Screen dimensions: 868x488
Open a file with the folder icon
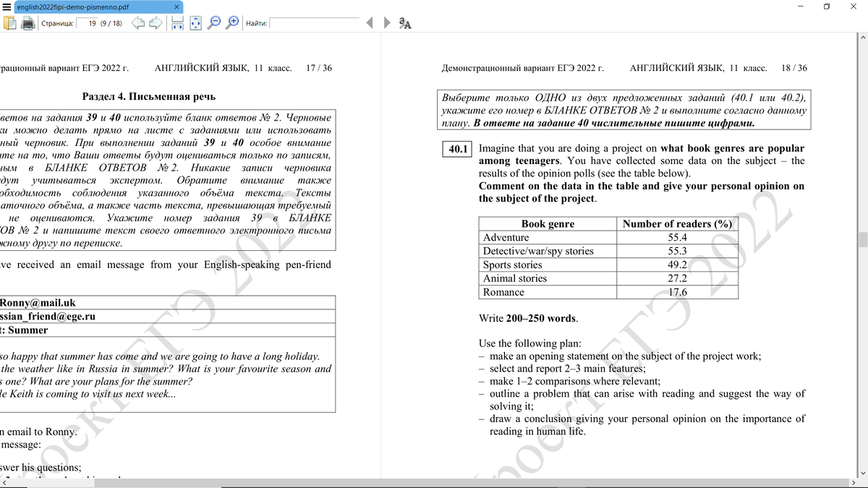click(9, 23)
